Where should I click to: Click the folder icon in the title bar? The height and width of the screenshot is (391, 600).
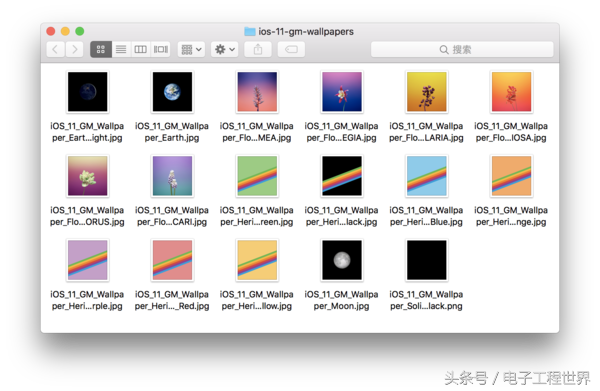[250, 31]
